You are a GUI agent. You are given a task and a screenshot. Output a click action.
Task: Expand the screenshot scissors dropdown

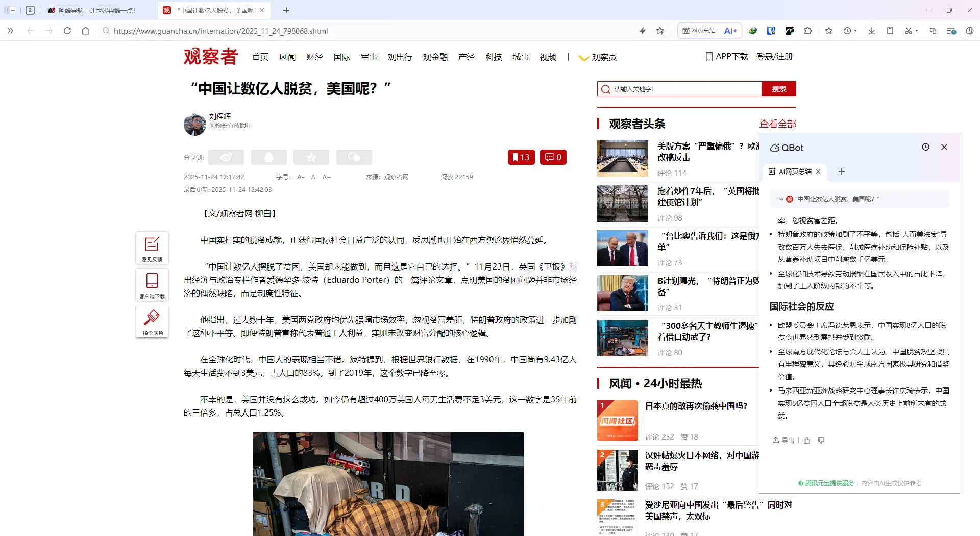917,32
